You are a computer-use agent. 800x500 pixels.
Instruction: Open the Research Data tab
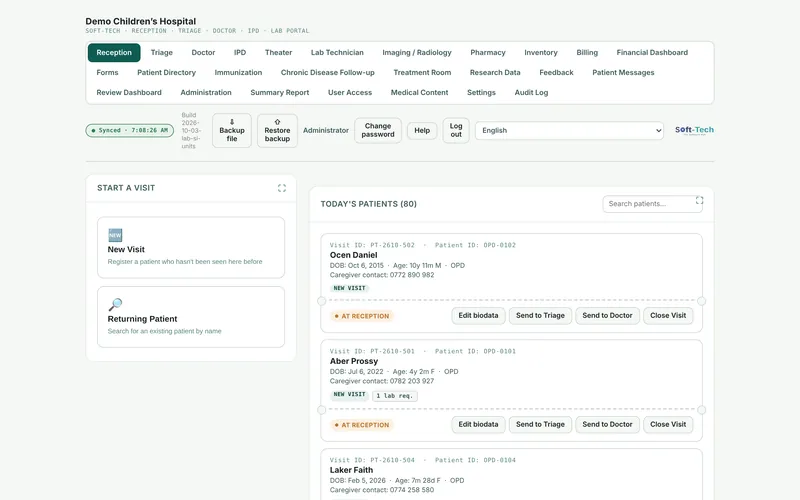(x=495, y=72)
